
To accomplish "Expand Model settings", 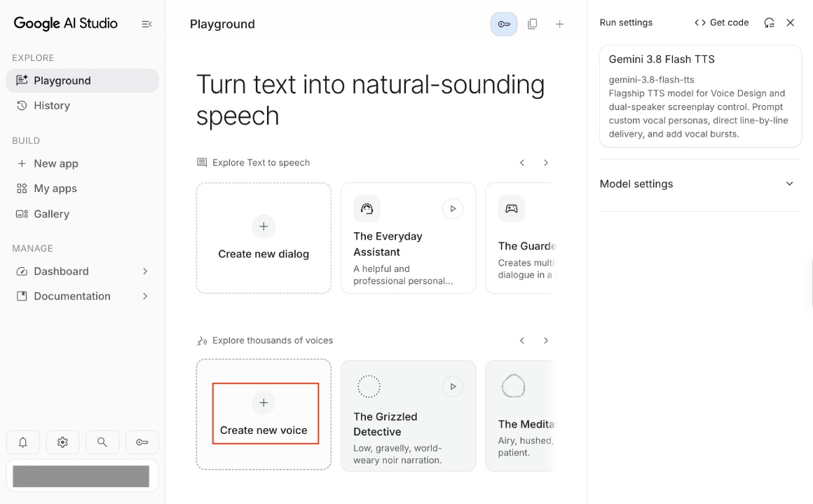I will click(700, 184).
